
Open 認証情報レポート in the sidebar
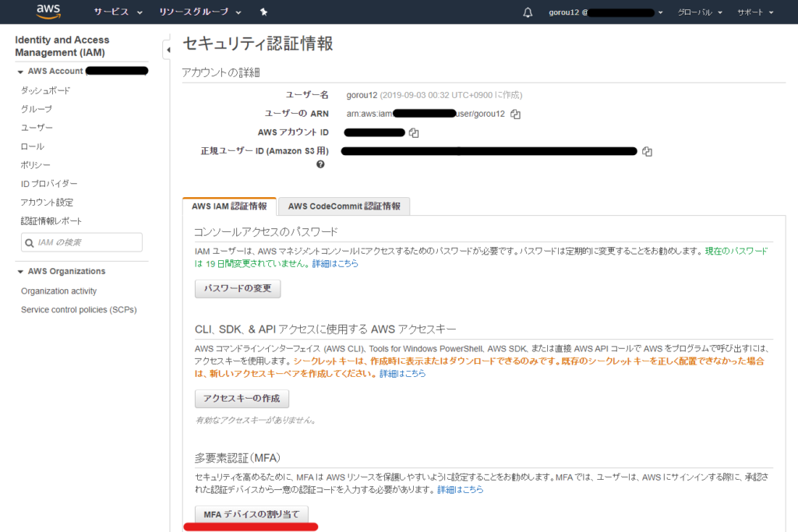[51, 220]
